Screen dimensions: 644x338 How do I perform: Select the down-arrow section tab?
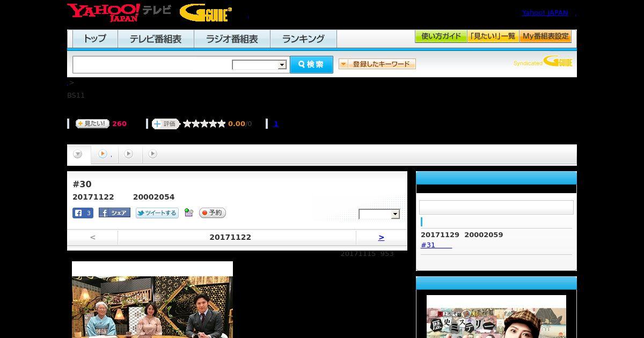click(x=78, y=155)
